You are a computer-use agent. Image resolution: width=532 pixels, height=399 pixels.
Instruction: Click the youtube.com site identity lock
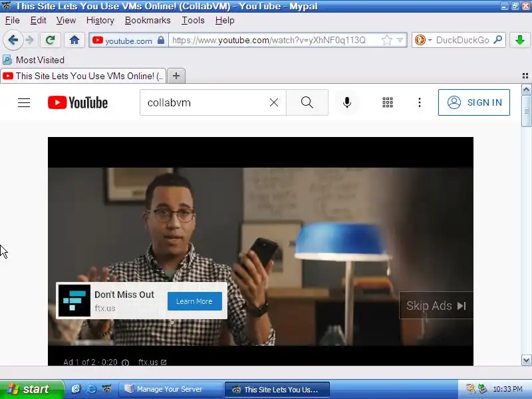click(x=161, y=41)
